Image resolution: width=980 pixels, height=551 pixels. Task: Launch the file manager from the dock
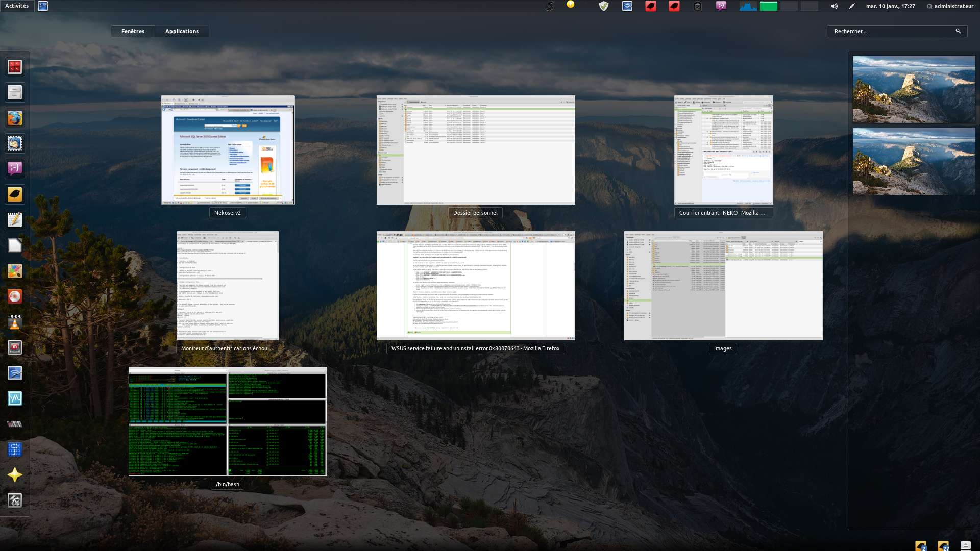pyautogui.click(x=15, y=92)
